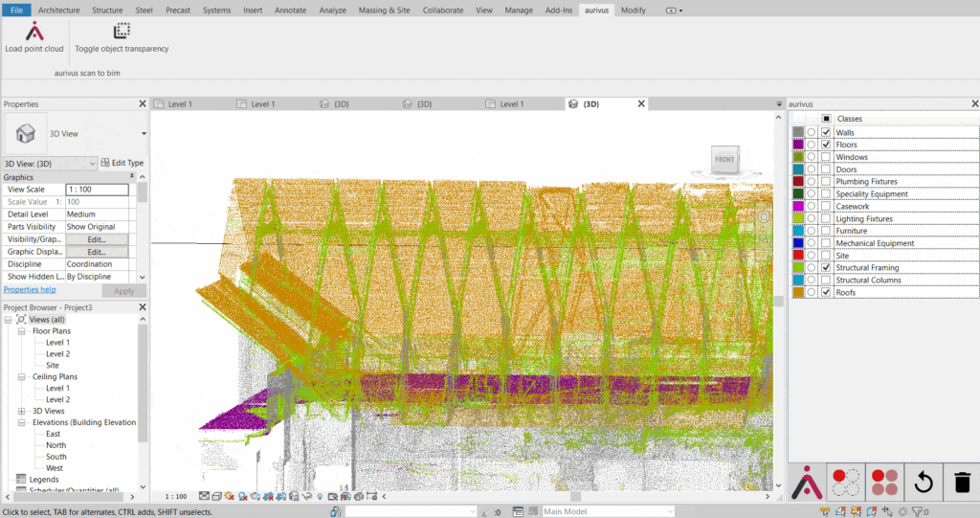
Task: Click Graphic Display Edit button
Action: 97,252
